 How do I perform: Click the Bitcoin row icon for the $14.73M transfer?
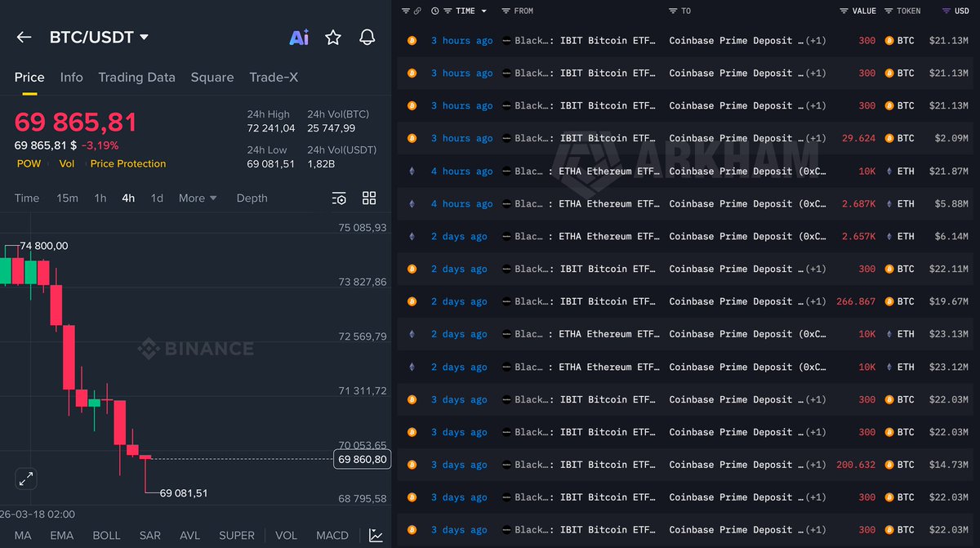(x=412, y=465)
